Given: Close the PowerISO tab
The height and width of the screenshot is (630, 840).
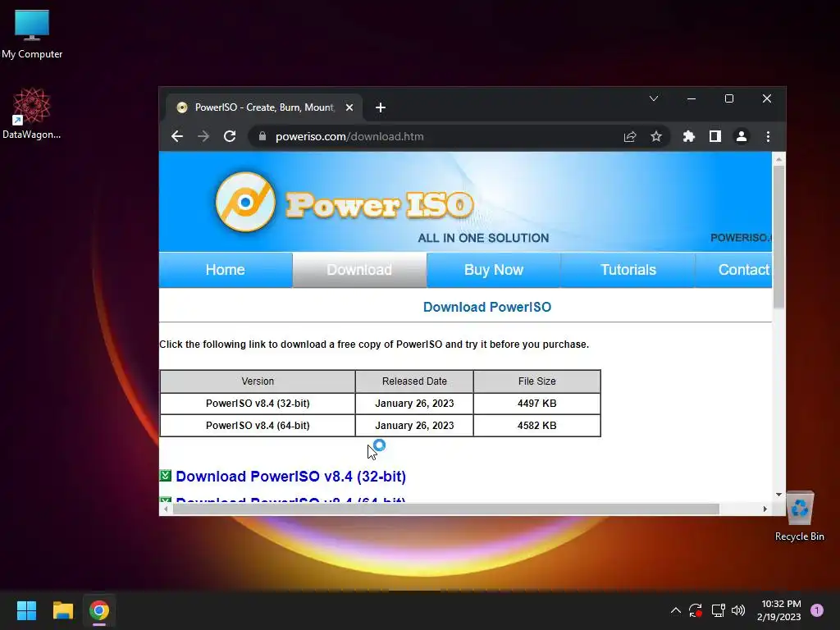Looking at the screenshot, I should point(349,107).
